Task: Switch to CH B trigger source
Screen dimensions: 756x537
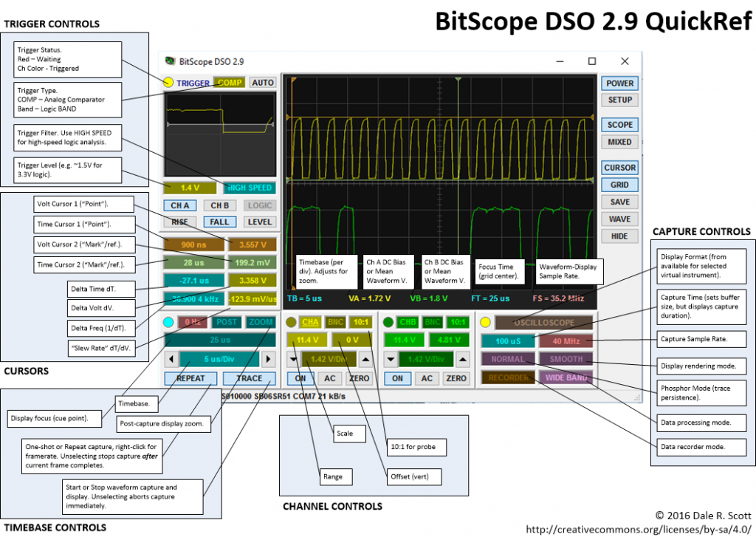Action: pyautogui.click(x=221, y=205)
